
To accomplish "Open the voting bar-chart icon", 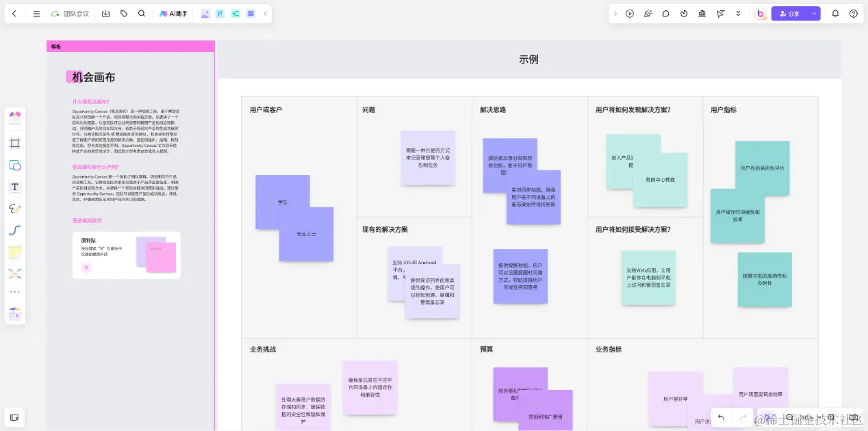I will (x=702, y=14).
